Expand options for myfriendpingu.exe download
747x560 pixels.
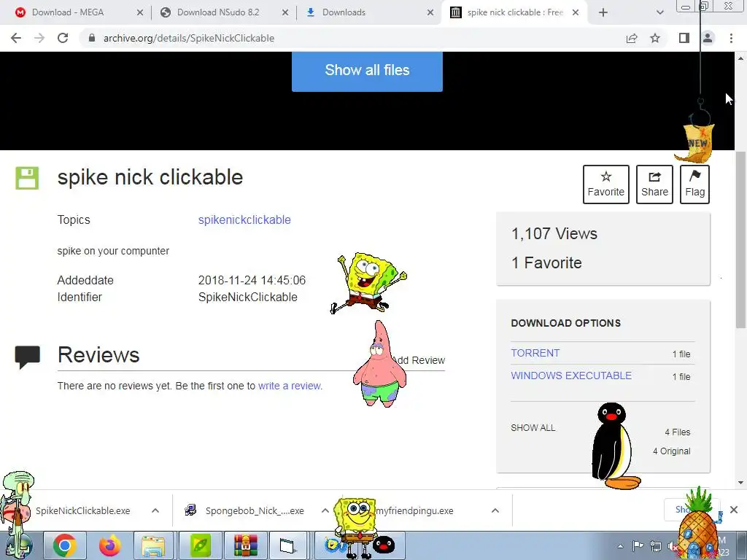[495, 510]
